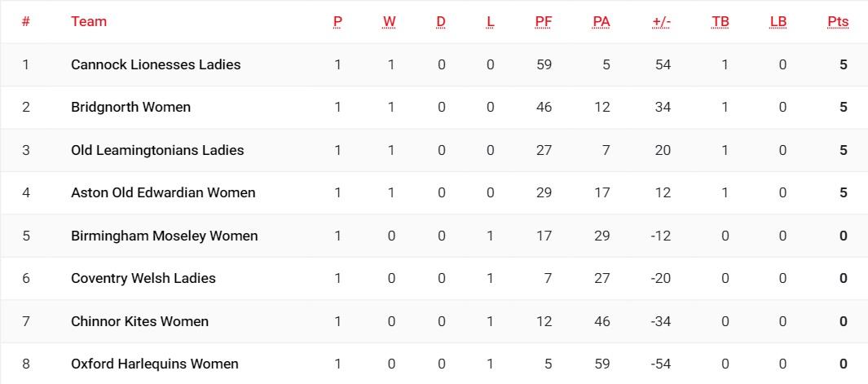Click the LB losing bonus header

[x=778, y=22]
